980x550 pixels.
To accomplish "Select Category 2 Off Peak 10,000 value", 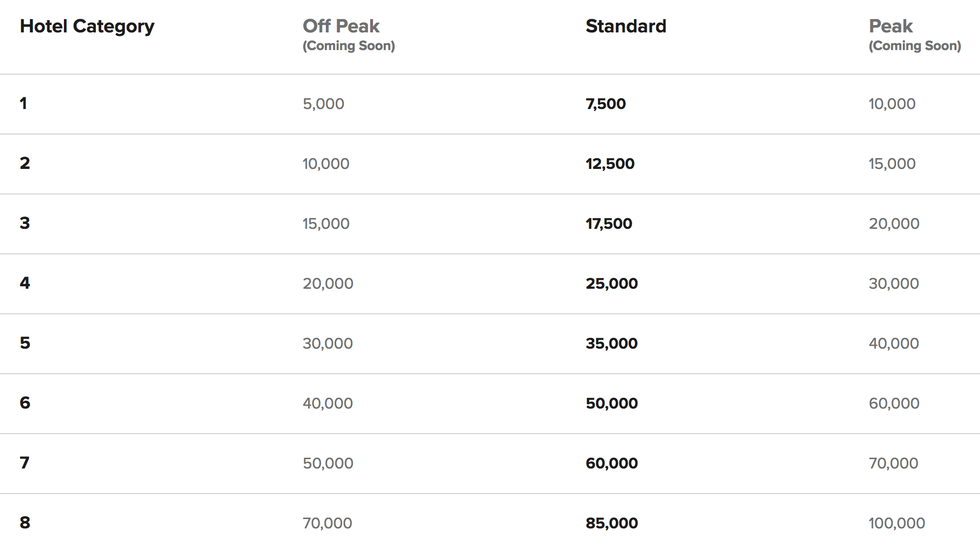I will pyautogui.click(x=326, y=164).
